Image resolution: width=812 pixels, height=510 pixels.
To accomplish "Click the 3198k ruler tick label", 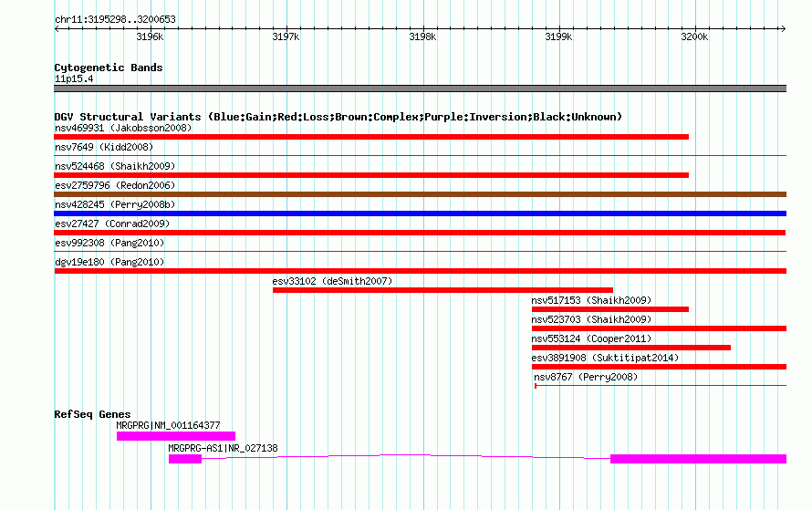I will [x=422, y=36].
